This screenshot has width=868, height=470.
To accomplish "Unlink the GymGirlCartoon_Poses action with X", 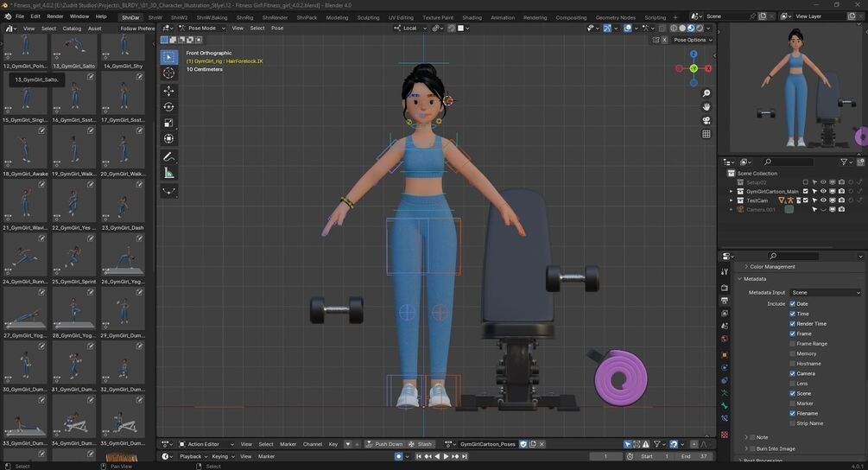I will pyautogui.click(x=542, y=444).
